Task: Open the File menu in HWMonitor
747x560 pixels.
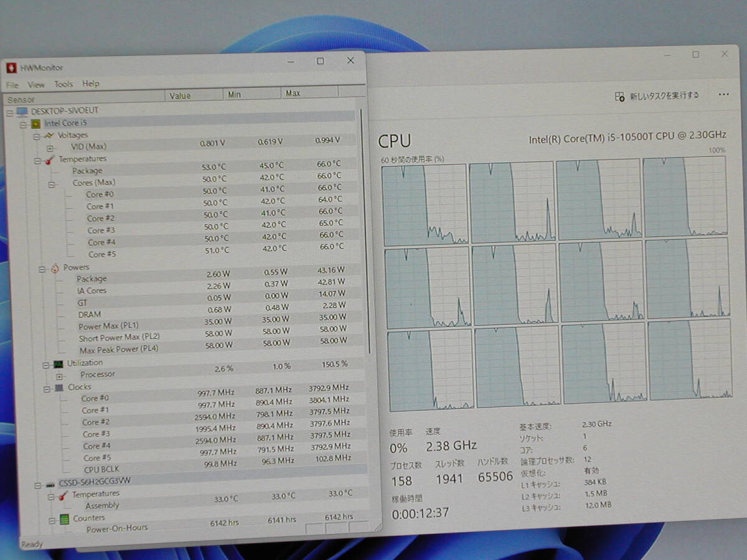Action: (x=12, y=85)
